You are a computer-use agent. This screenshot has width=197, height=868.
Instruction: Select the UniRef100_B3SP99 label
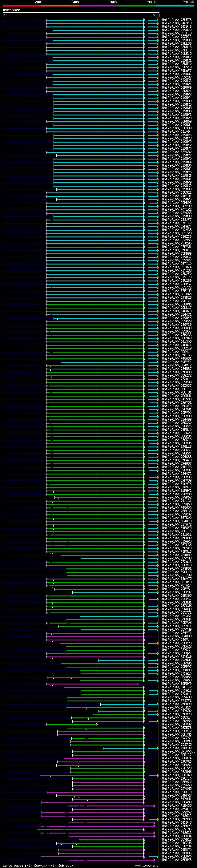coord(177,382)
